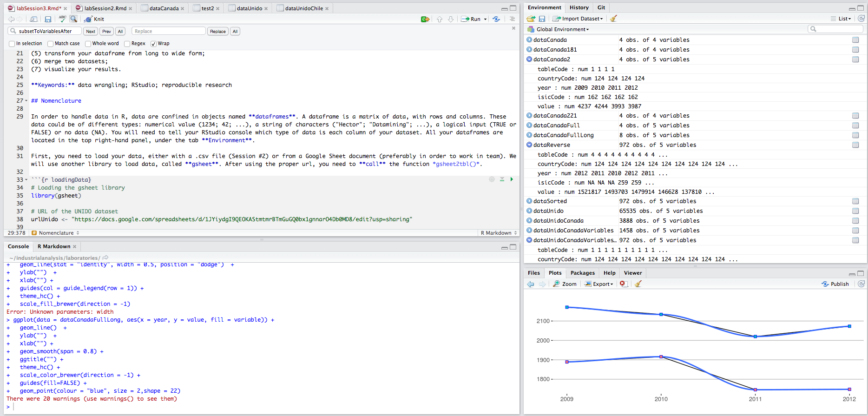868x416 pixels.
Task: Open the Import Dataset dropdown
Action: (x=578, y=19)
